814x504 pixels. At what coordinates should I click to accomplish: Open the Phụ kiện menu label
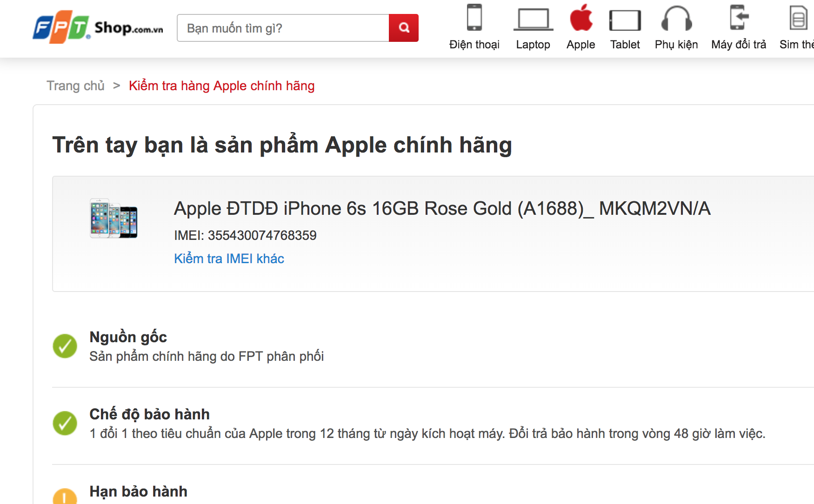(676, 45)
